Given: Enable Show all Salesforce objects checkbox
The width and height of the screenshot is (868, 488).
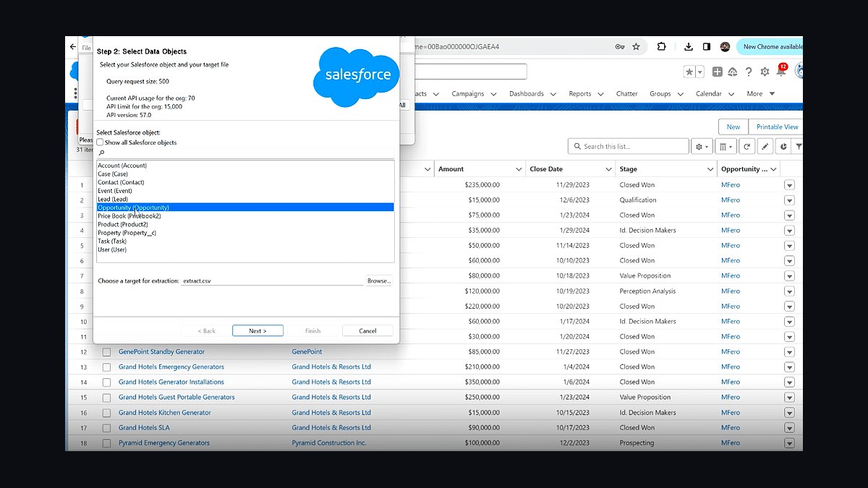Looking at the screenshot, I should coord(100,142).
